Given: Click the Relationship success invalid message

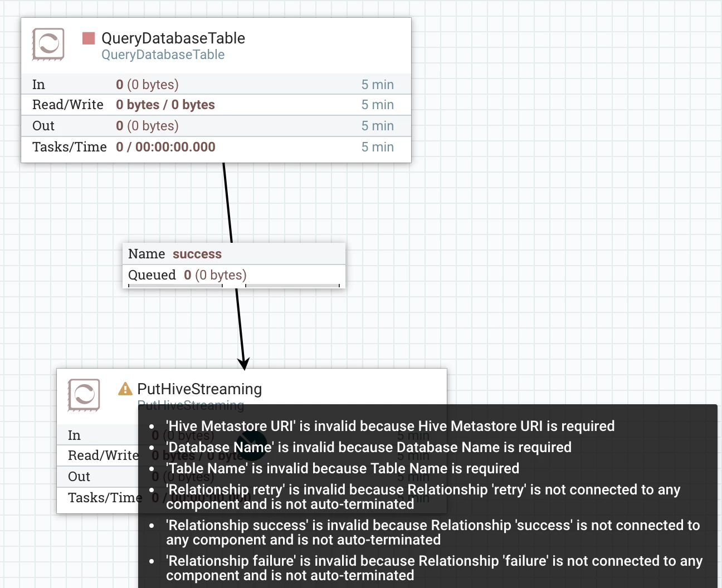Looking at the screenshot, I should tap(433, 532).
